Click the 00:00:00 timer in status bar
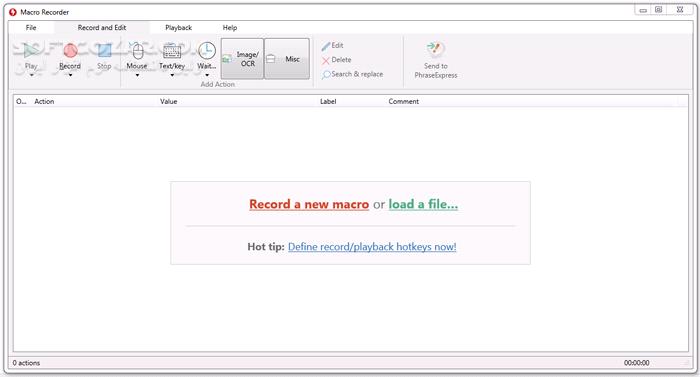The image size is (700, 377). point(637,363)
